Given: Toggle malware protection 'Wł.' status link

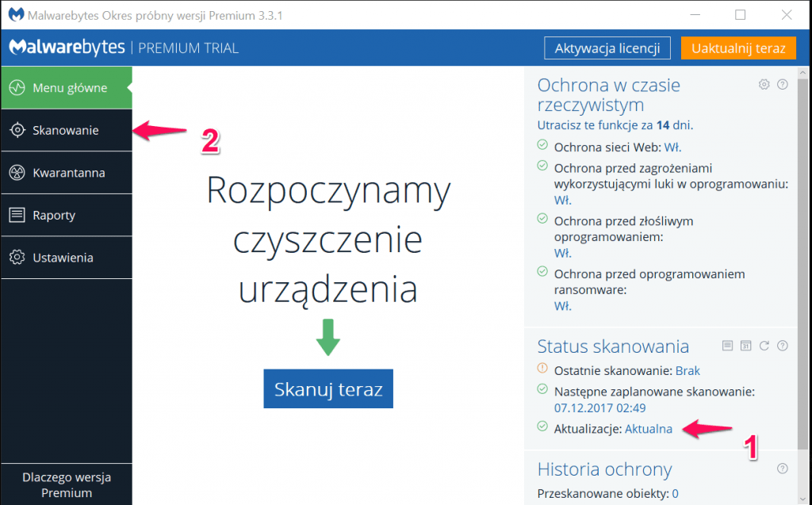Looking at the screenshot, I should [563, 253].
